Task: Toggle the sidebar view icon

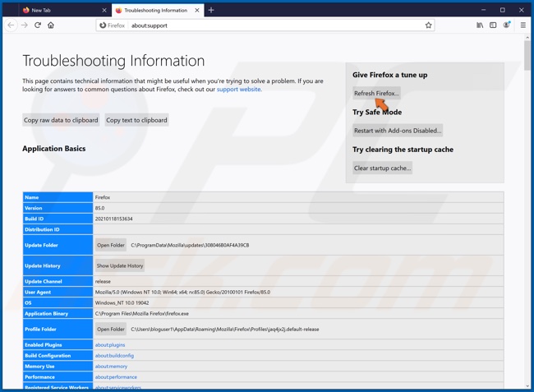Action: (x=493, y=25)
